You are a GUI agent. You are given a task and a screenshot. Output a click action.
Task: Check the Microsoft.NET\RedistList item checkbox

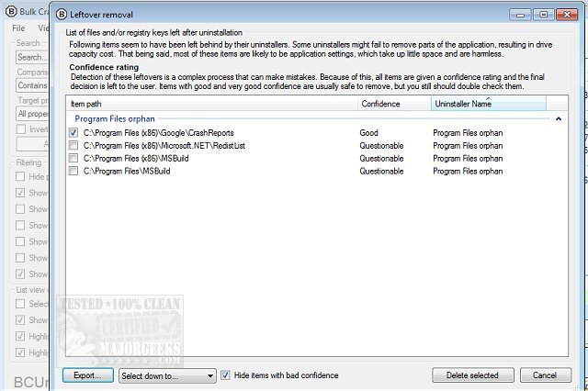coord(73,146)
